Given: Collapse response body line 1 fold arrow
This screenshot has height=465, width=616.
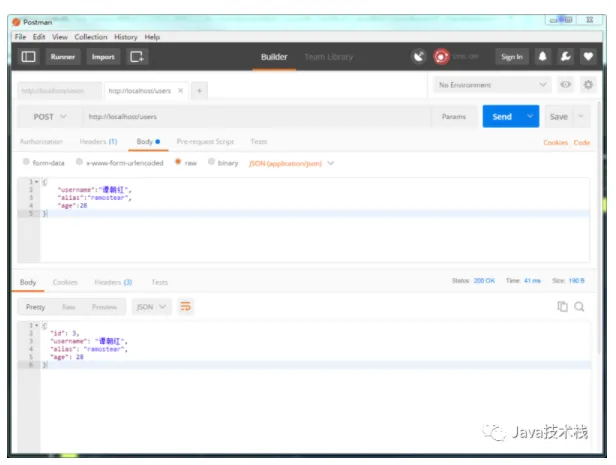Looking at the screenshot, I should [37, 325].
